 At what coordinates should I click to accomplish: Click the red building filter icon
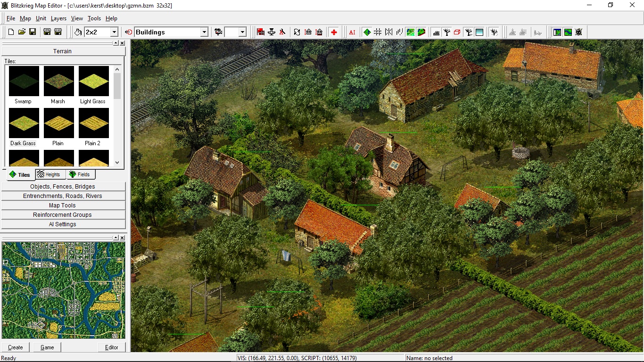coord(261,32)
